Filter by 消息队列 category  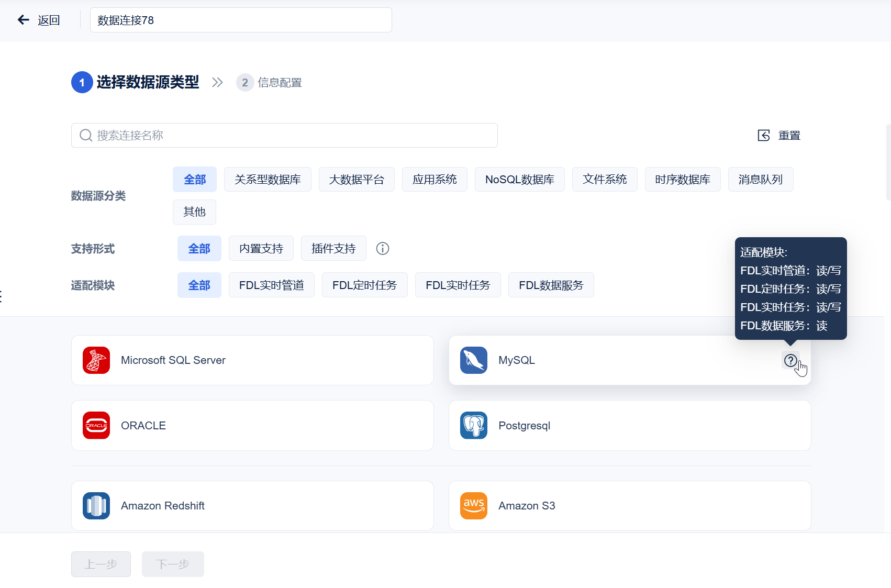point(761,180)
